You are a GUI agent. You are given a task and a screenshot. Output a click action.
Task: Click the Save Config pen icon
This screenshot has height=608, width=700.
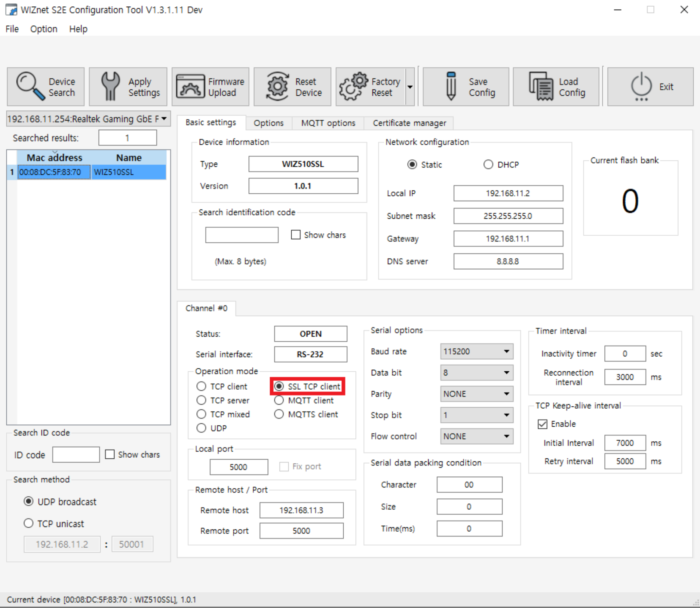coord(451,86)
